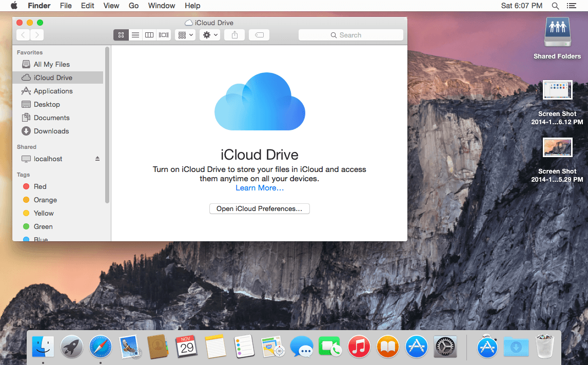Open the Window menu
The height and width of the screenshot is (365, 588).
pyautogui.click(x=161, y=6)
